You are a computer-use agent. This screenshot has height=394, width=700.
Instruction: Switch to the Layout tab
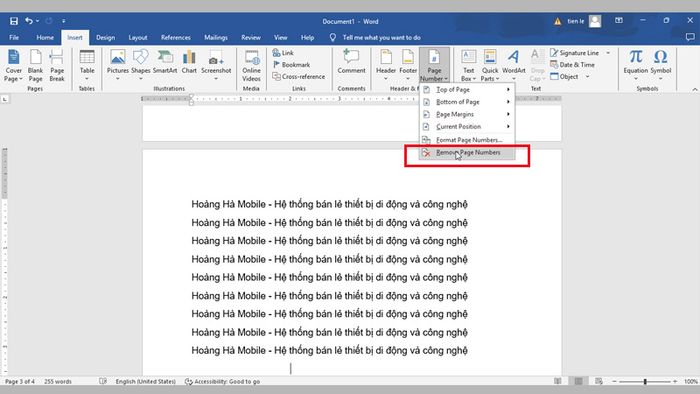click(x=138, y=37)
